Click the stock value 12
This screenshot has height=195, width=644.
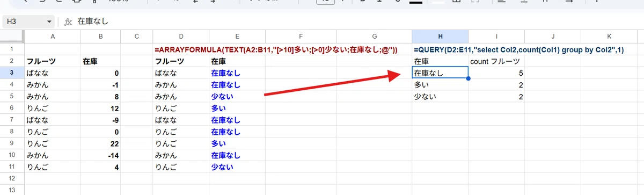[100, 108]
